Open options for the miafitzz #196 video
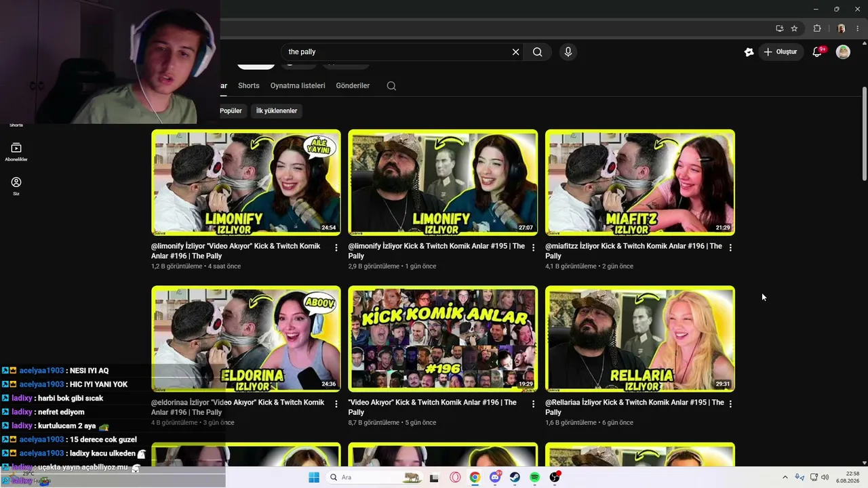868x488 pixels. click(x=730, y=248)
